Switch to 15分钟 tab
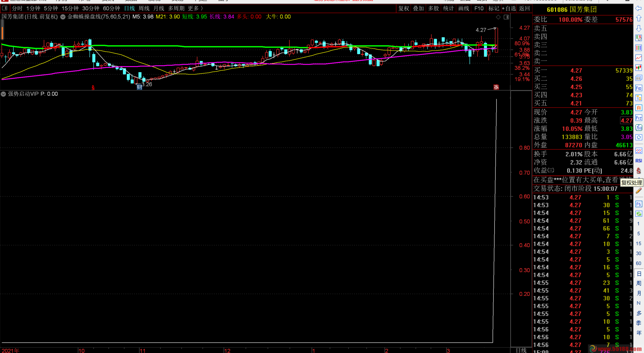The height and width of the screenshot is (353, 644). [x=70, y=8]
